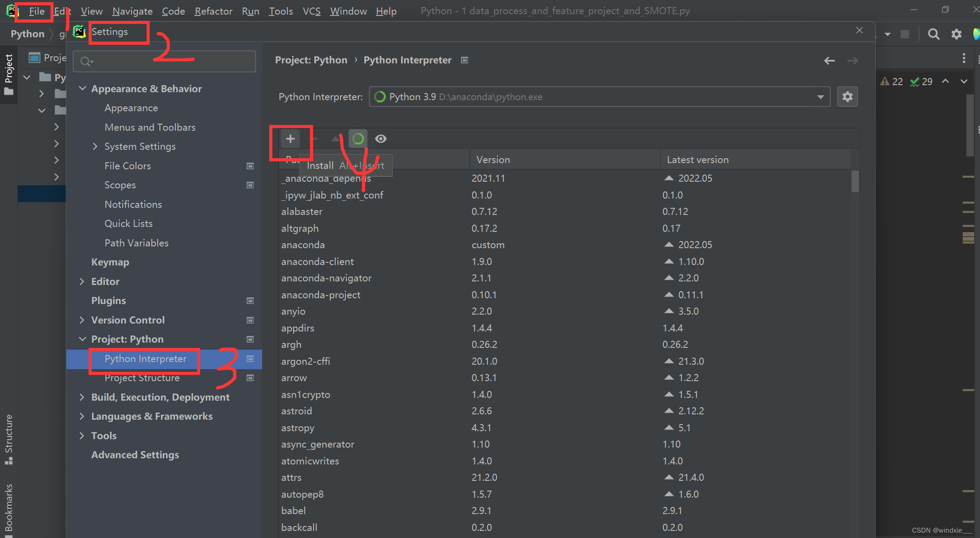Expand the Editor settings section
The image size is (980, 538).
pyautogui.click(x=82, y=281)
